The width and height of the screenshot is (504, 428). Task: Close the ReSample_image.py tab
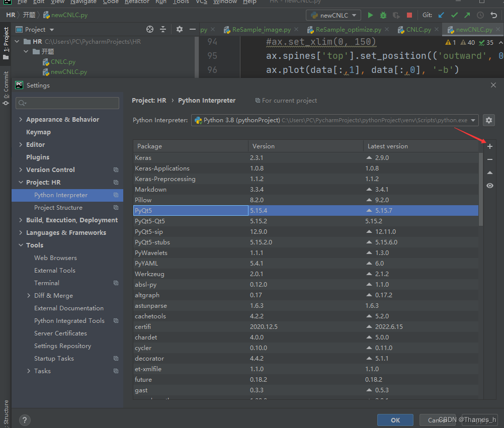coord(296,29)
